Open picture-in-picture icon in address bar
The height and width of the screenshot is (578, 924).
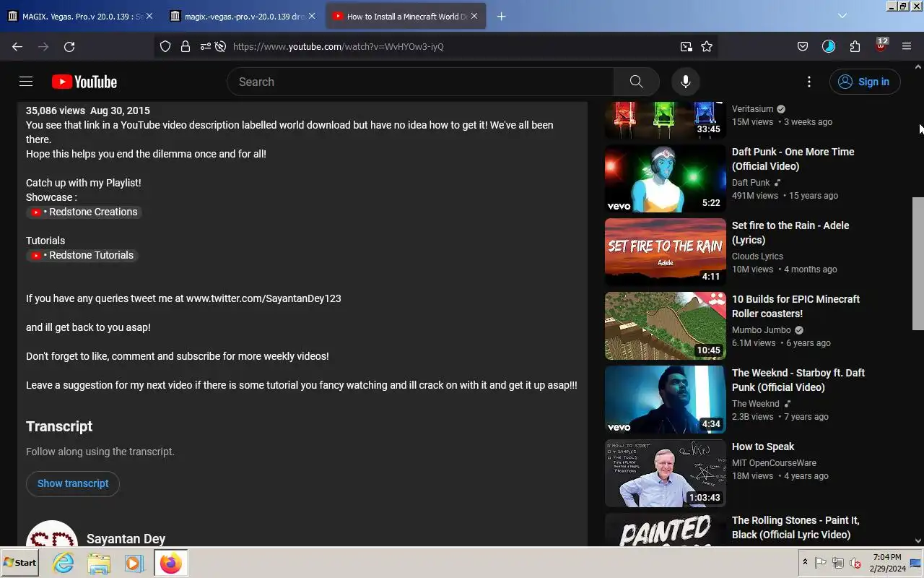(686, 46)
